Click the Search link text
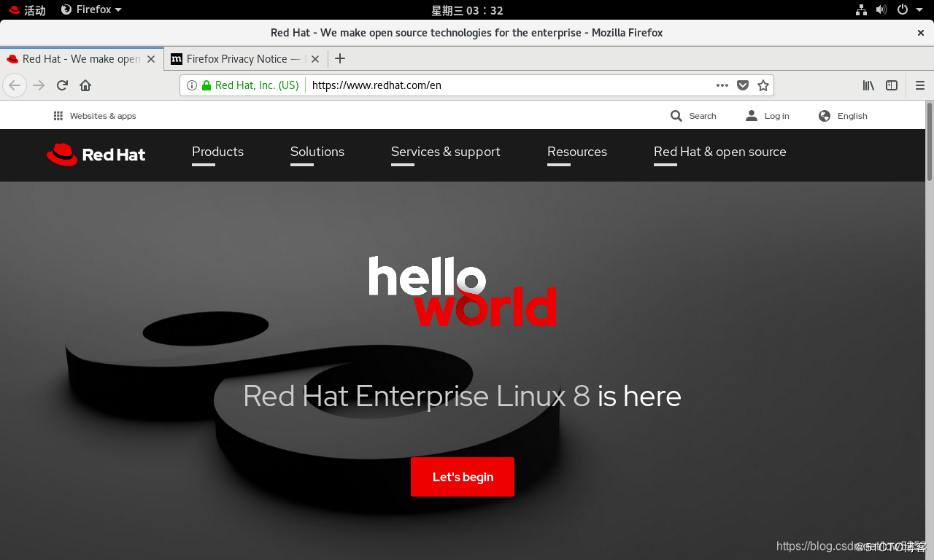 click(703, 116)
